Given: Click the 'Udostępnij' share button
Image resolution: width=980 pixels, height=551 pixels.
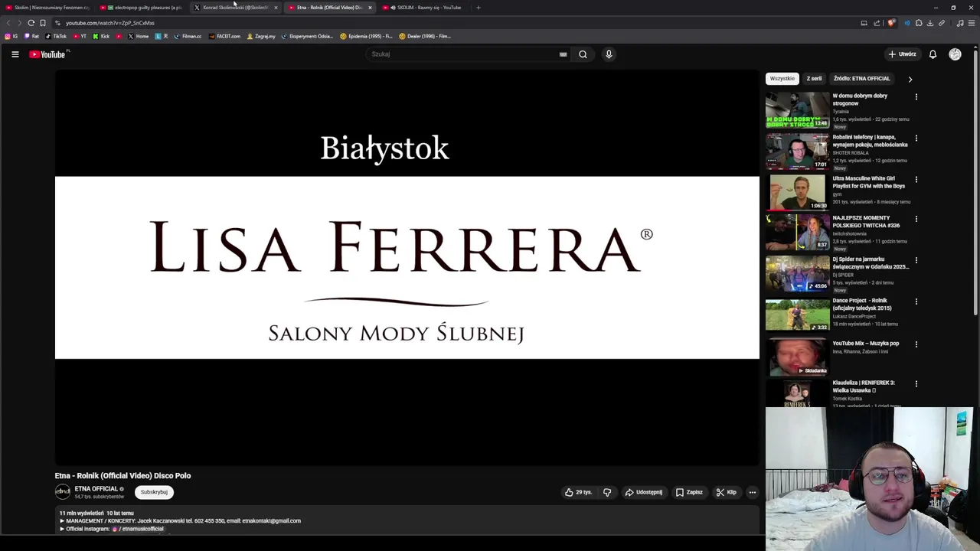Looking at the screenshot, I should pos(643,492).
